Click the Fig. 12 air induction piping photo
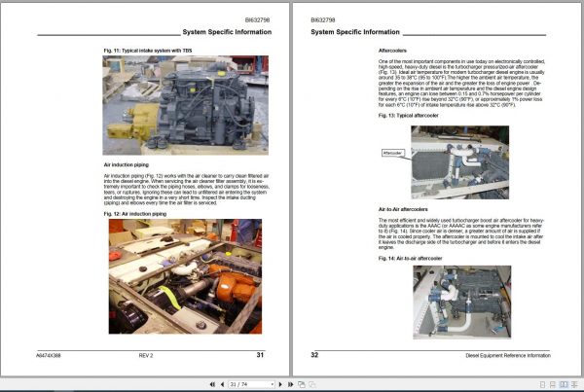The height and width of the screenshot is (392, 584). click(185, 276)
